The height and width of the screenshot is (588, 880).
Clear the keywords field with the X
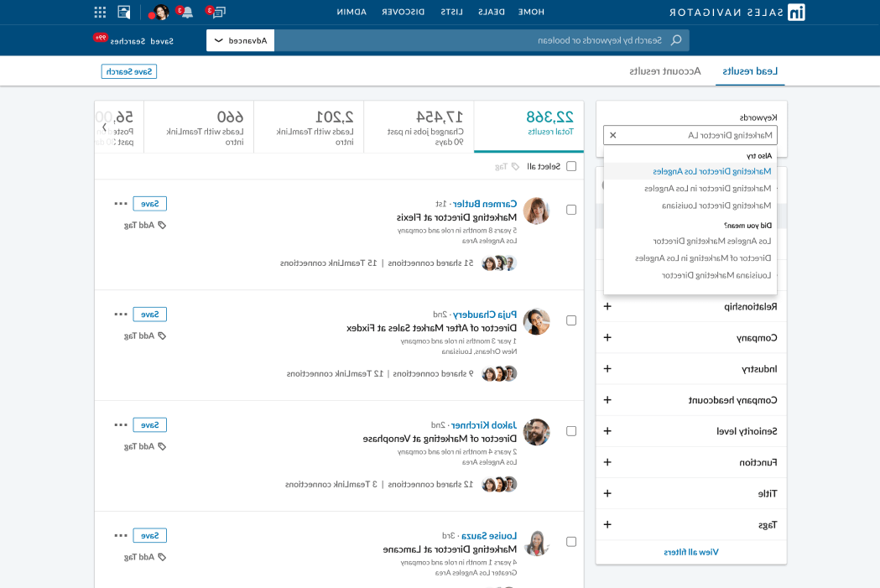(x=613, y=135)
